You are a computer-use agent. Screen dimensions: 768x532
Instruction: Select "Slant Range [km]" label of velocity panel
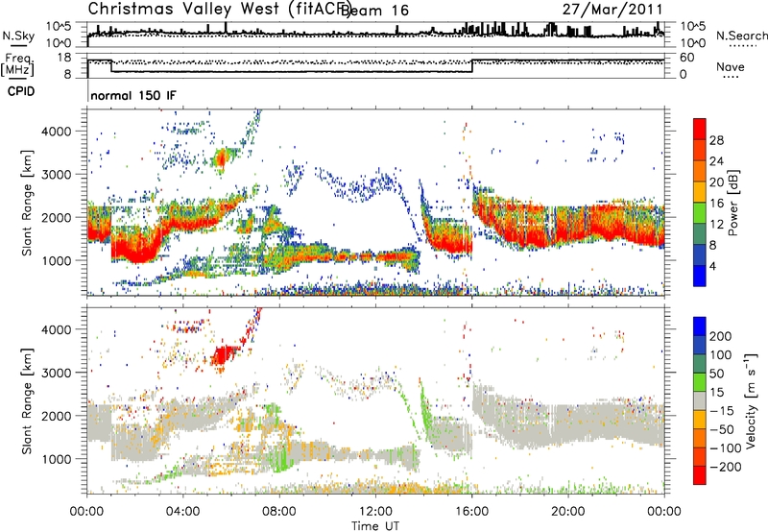point(27,400)
